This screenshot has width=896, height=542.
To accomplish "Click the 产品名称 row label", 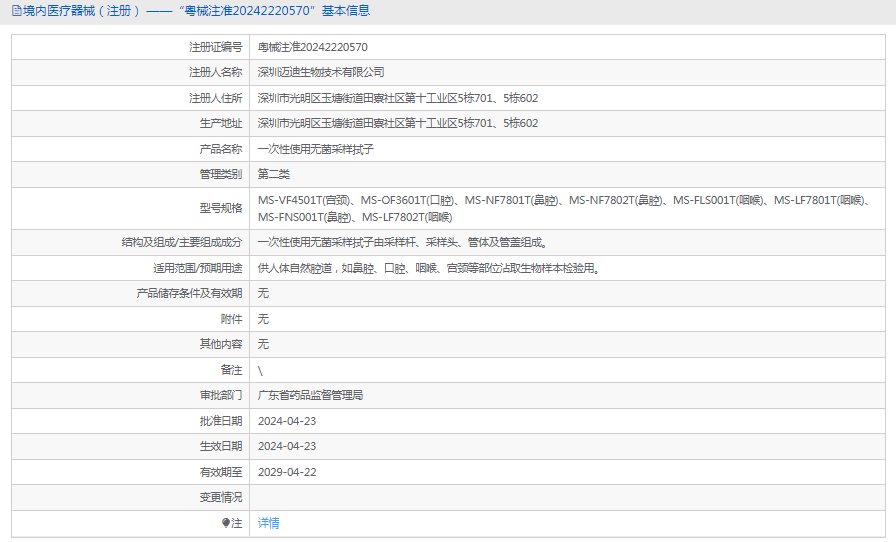I will point(221,149).
